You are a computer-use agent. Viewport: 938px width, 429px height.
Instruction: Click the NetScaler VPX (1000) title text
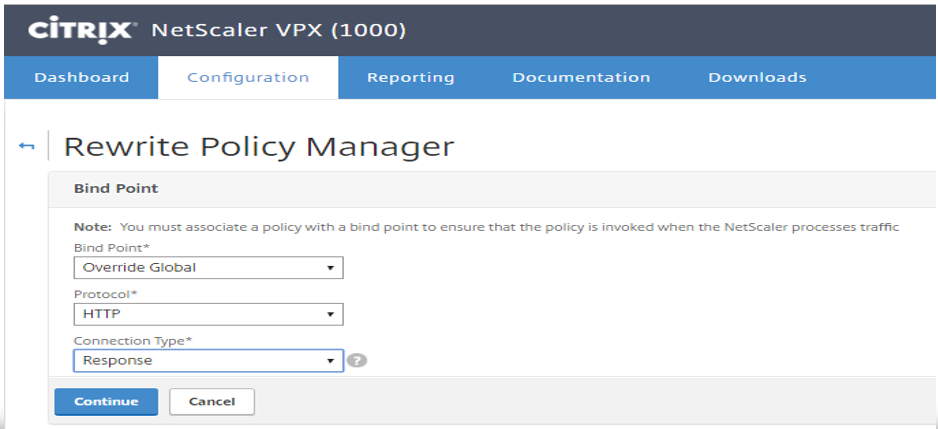tap(279, 30)
